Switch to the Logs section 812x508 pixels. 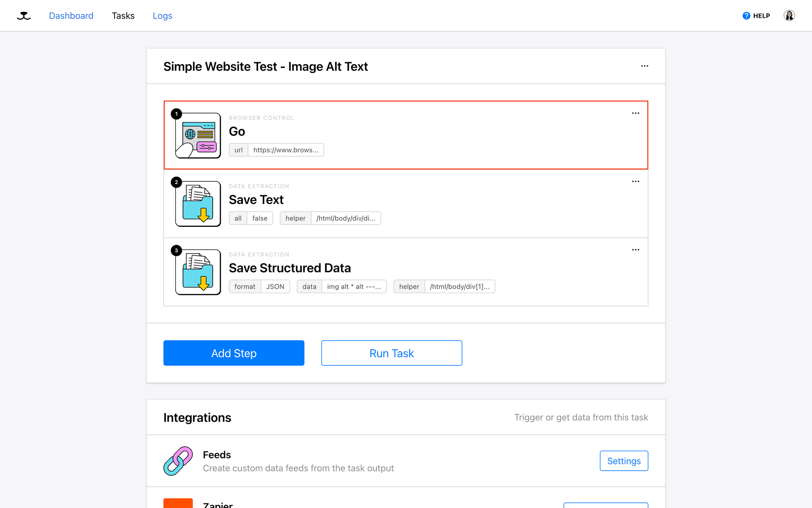162,15
